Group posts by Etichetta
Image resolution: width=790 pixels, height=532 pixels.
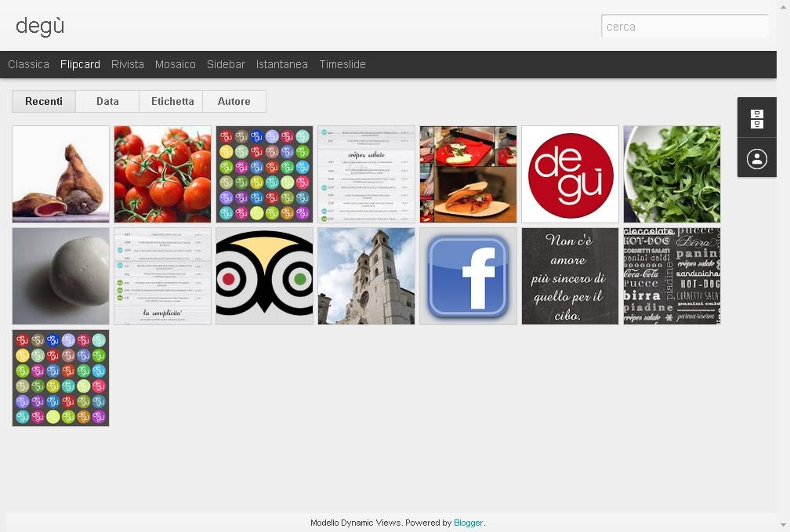click(171, 101)
